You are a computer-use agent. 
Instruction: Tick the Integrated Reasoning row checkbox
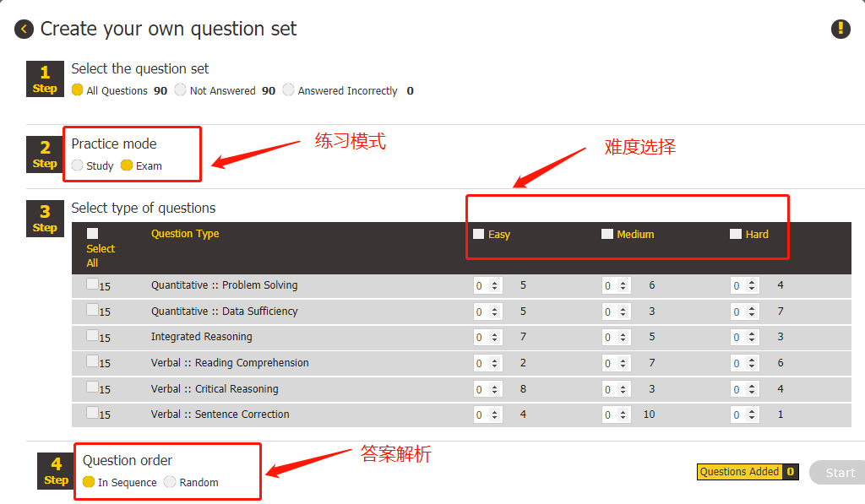point(92,337)
